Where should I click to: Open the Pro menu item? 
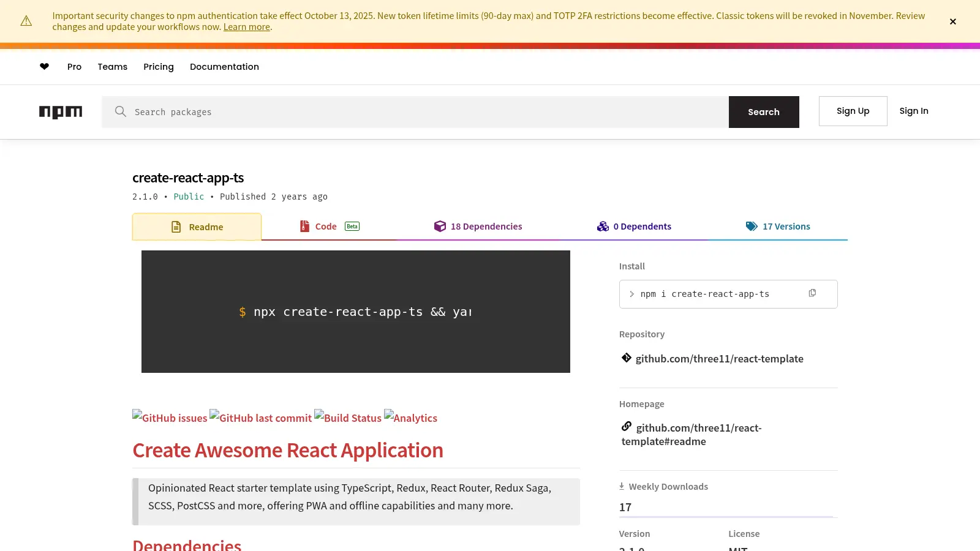(74, 67)
